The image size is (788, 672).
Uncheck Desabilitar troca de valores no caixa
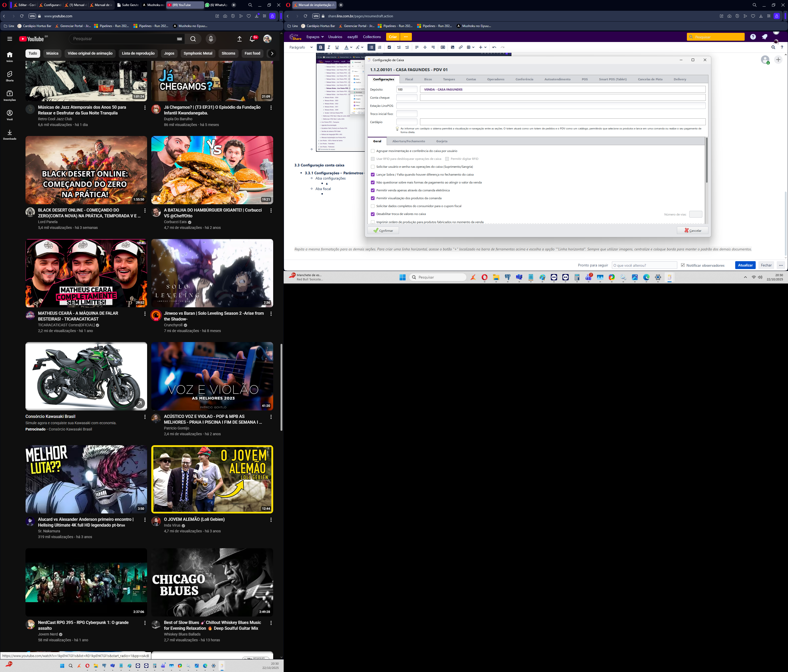(x=373, y=214)
